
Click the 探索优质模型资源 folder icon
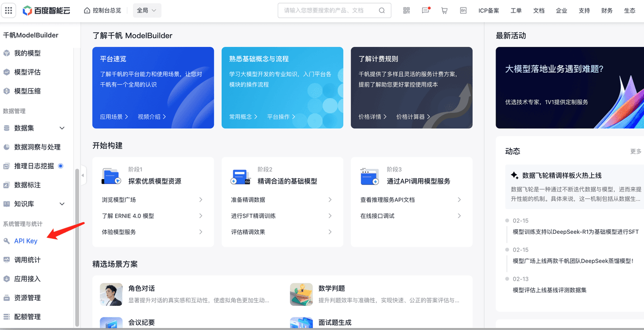pyautogui.click(x=111, y=176)
